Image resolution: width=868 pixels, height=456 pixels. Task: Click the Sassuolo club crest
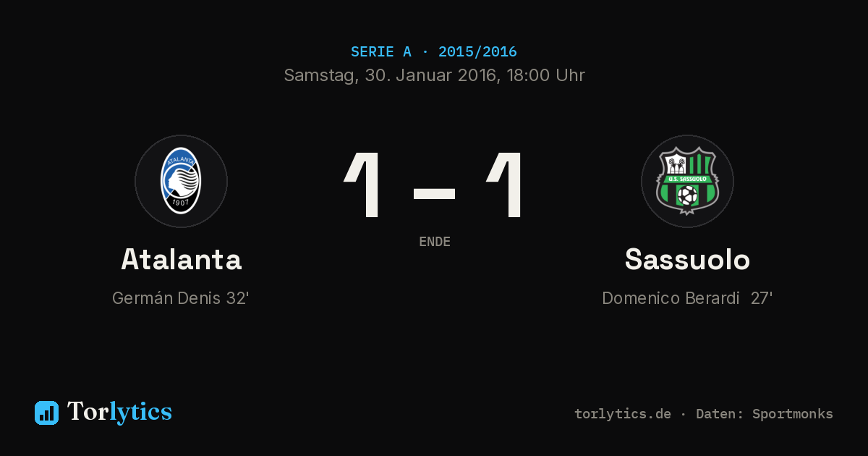click(687, 181)
